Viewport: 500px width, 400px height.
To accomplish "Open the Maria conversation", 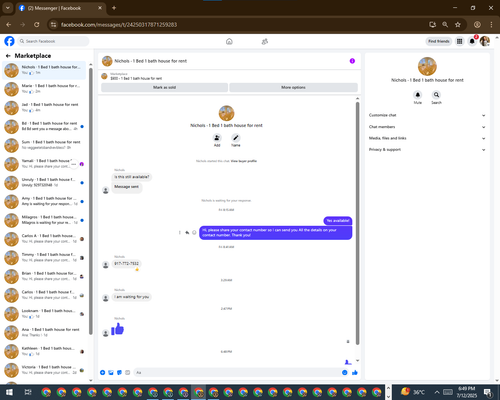I will [x=44, y=89].
